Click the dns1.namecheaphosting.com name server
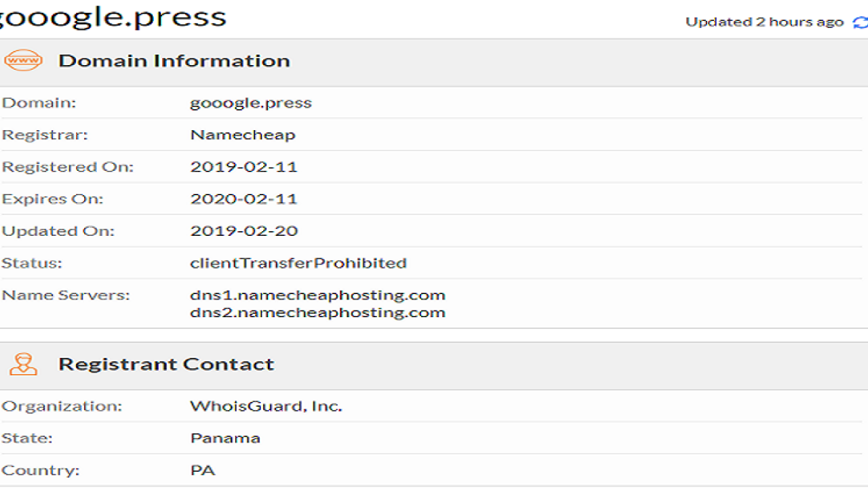Image resolution: width=868 pixels, height=488 pixels. [x=317, y=295]
